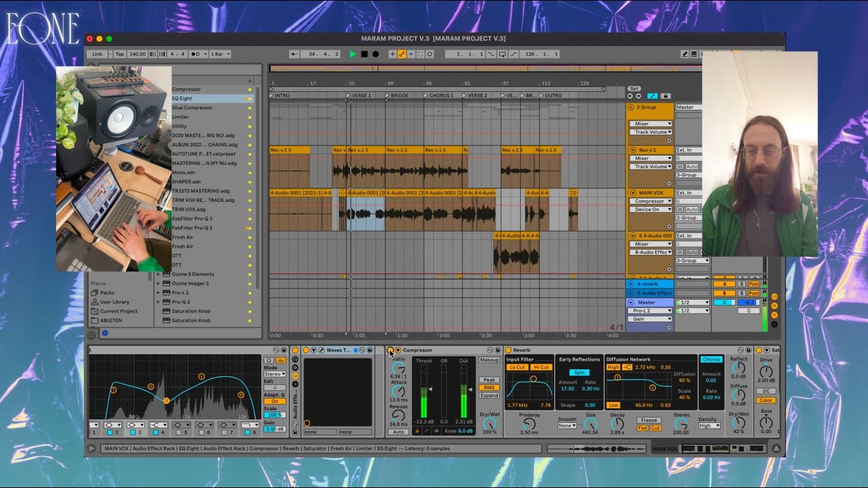Open Current Project in Places
Screen dimensions: 868x488
pyautogui.click(x=119, y=311)
